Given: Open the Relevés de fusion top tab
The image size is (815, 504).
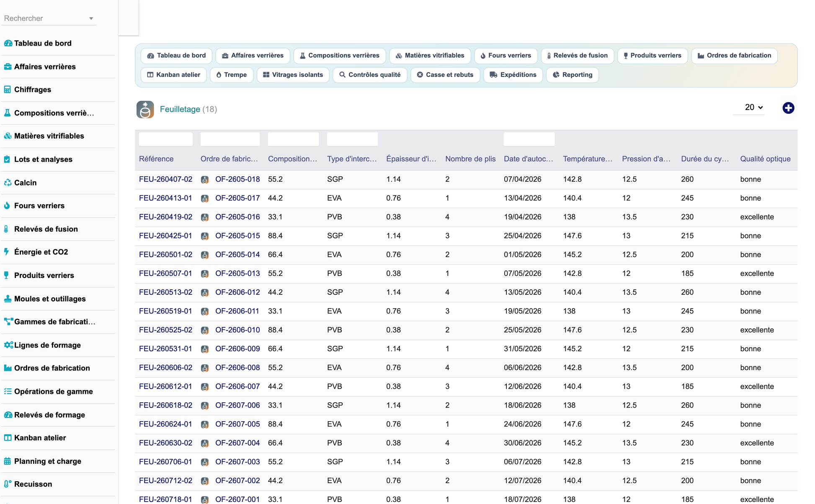Looking at the screenshot, I should pos(577,56).
